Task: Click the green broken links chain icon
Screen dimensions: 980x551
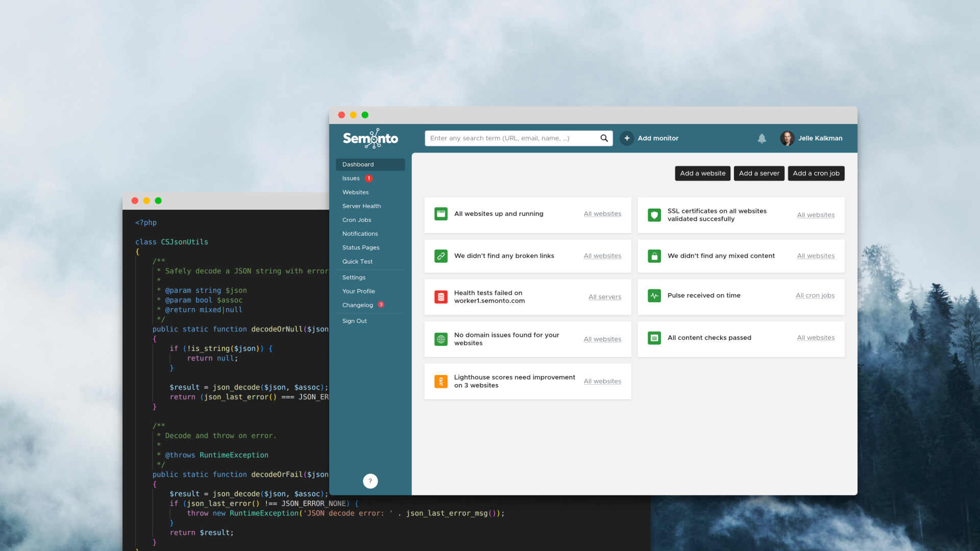Action: [441, 256]
